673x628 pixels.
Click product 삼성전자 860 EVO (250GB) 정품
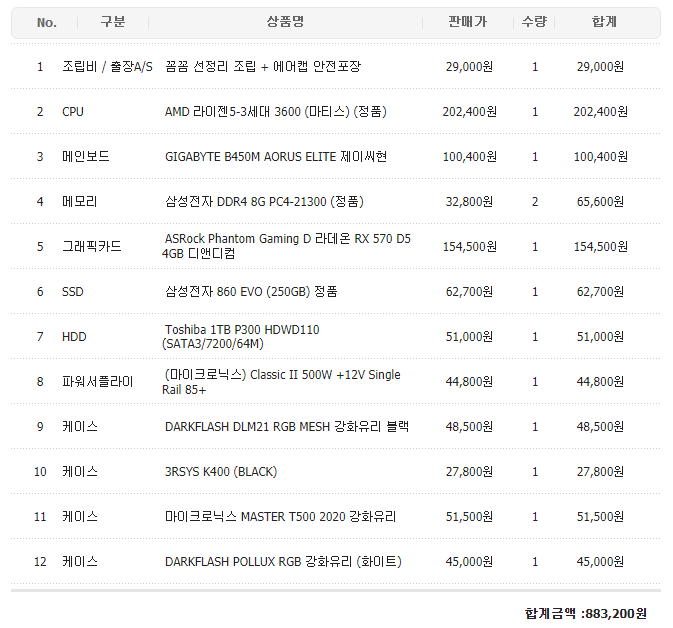(x=251, y=292)
